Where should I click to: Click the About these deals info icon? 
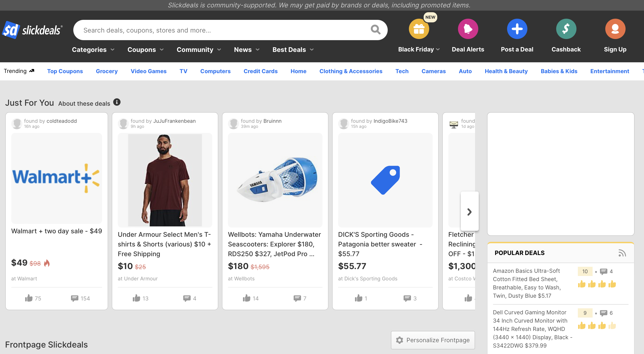[117, 102]
